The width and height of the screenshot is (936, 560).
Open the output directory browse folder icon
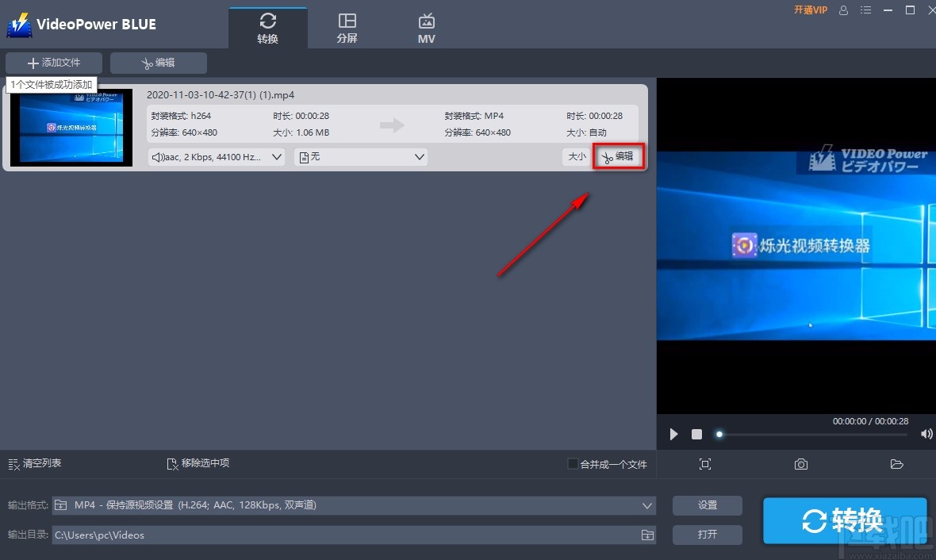coord(646,535)
